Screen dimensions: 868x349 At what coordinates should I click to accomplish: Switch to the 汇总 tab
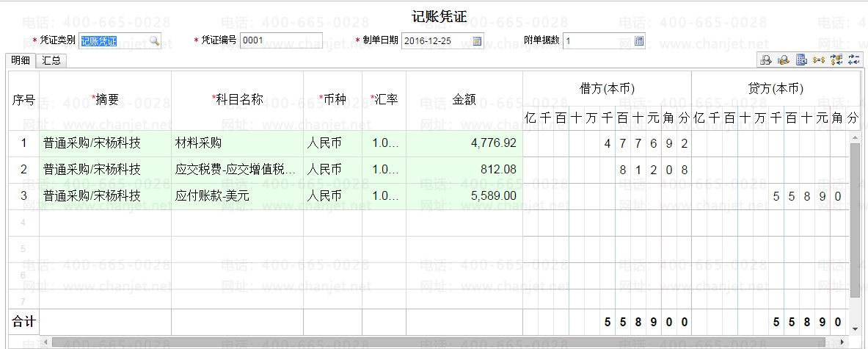(51, 61)
